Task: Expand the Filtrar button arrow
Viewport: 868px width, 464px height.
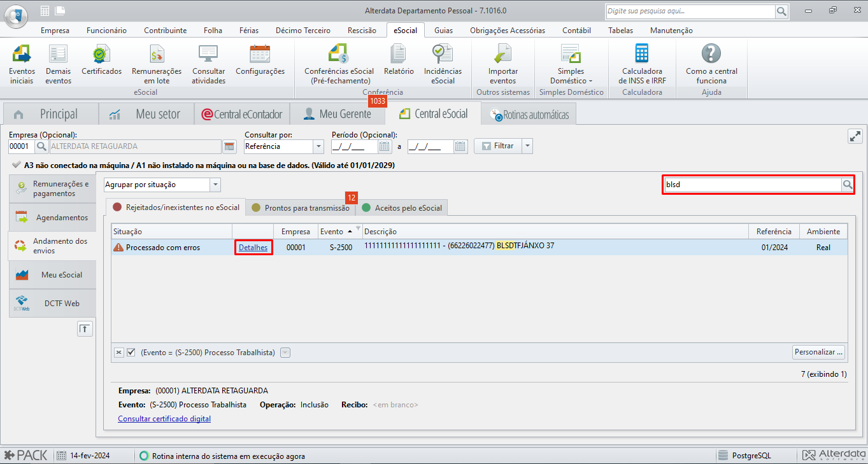Action: (x=527, y=146)
